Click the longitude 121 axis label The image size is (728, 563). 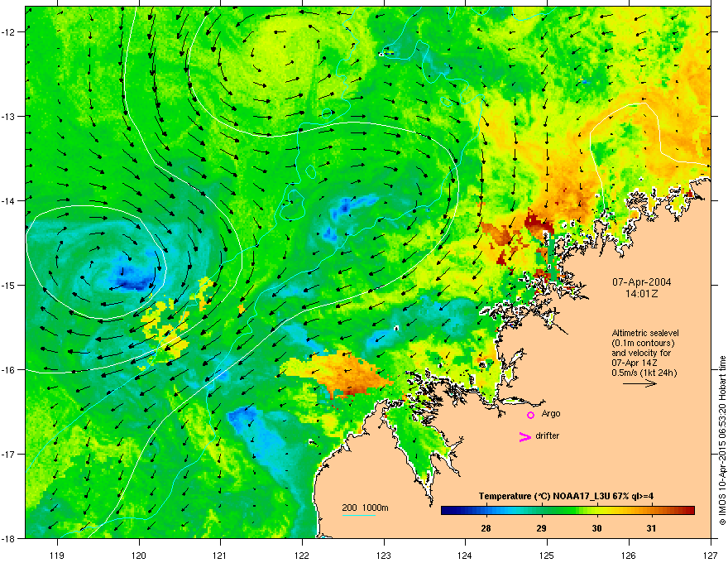[220, 555]
